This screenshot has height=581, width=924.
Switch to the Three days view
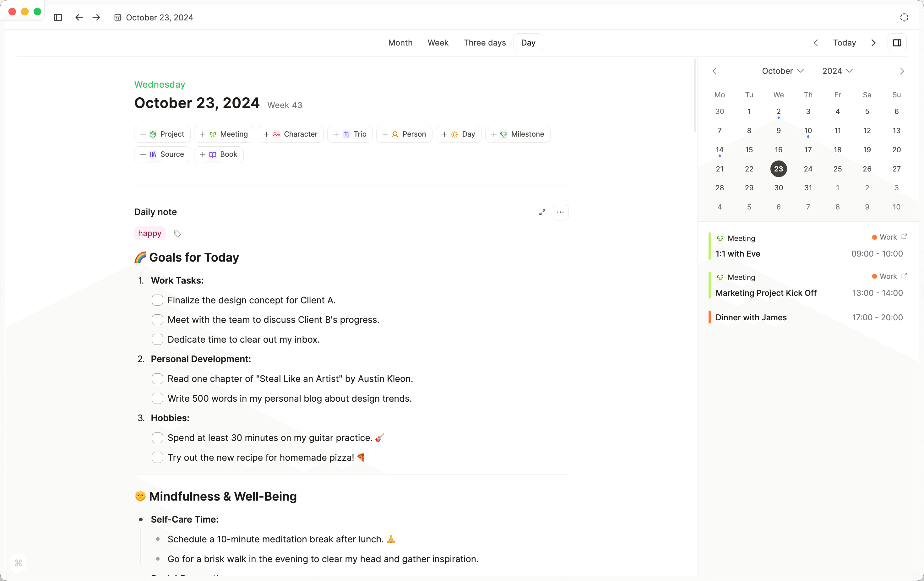484,43
